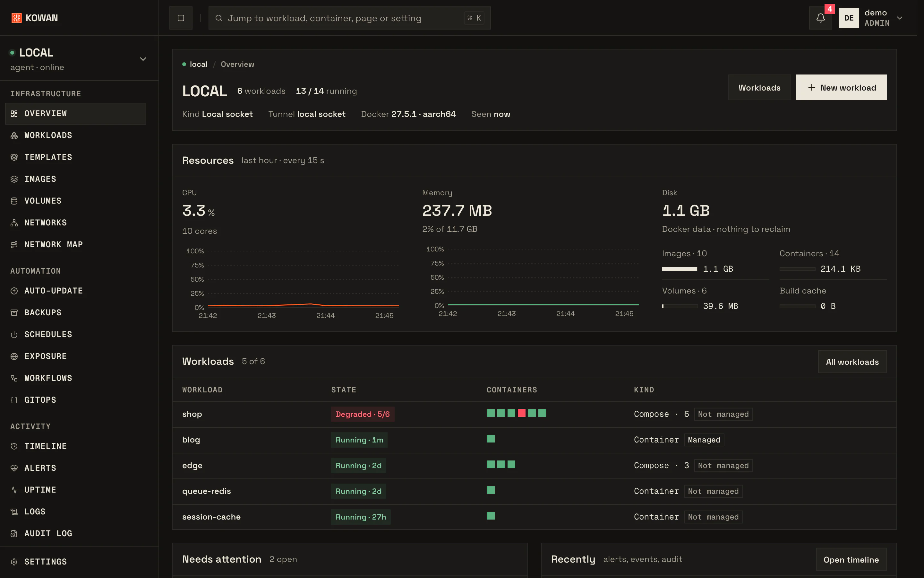
Task: Click the DE user avatar
Action: point(848,18)
